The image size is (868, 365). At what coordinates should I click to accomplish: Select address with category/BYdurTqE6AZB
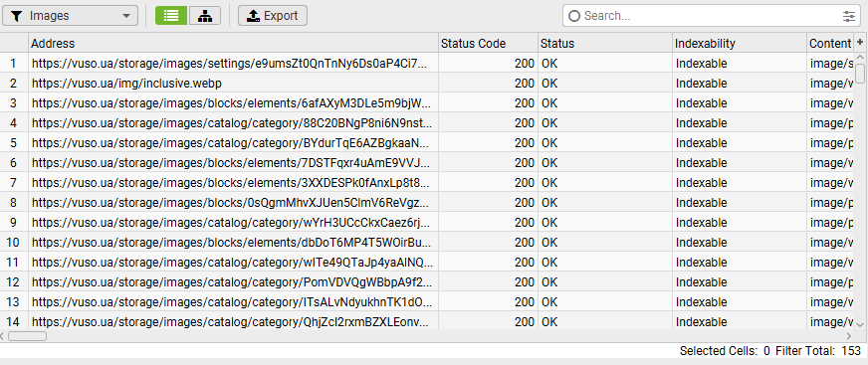233,142
